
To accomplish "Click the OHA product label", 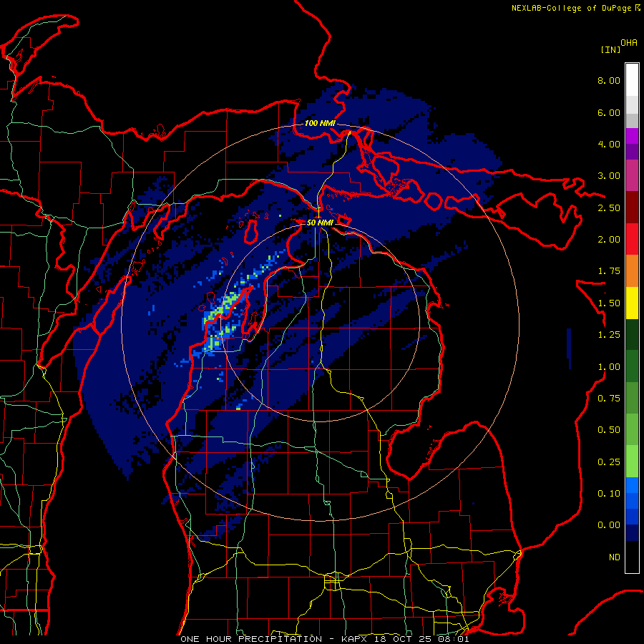I will tap(629, 42).
